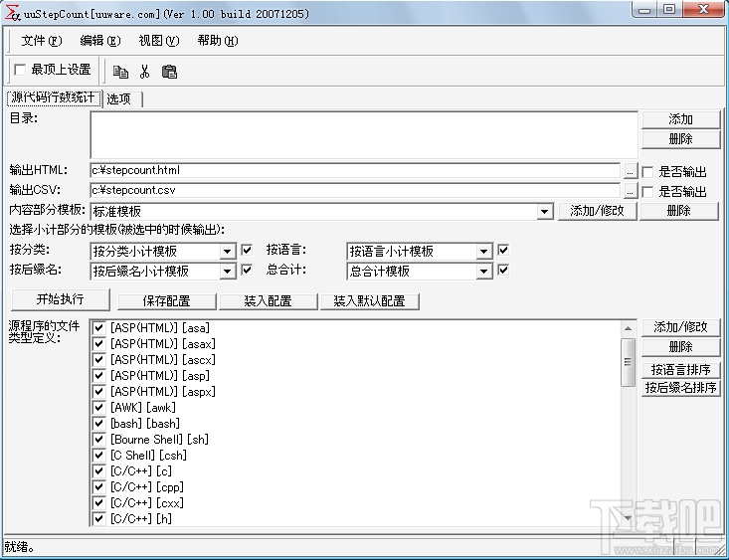Click the 保存配置 button
Viewport: 729px width, 560px height.
(166, 301)
